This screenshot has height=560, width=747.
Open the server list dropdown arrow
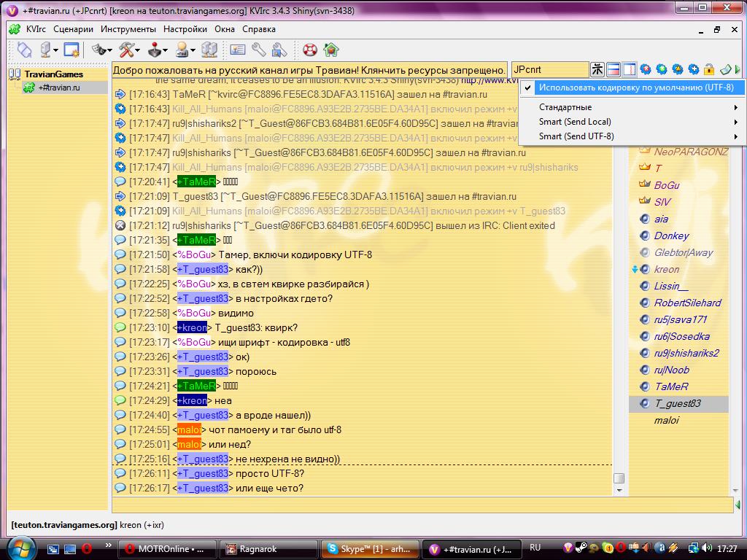[x=55, y=50]
